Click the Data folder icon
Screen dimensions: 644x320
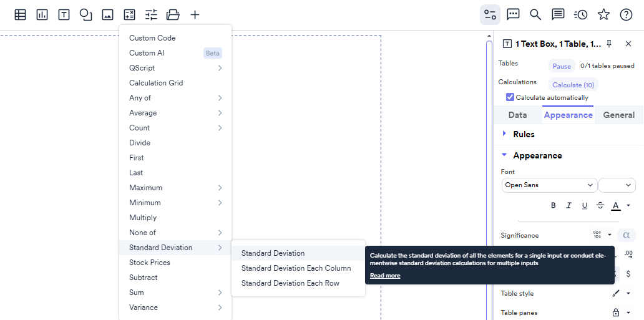(x=173, y=15)
